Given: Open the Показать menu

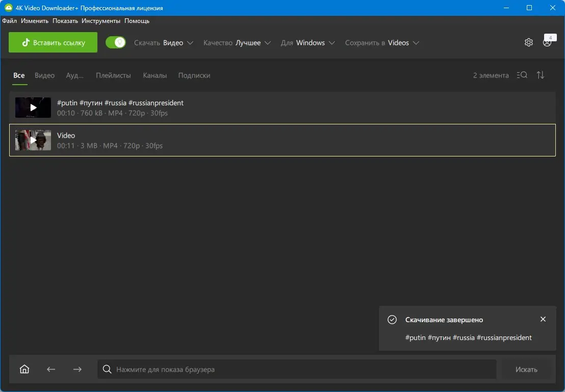Looking at the screenshot, I should (x=65, y=21).
